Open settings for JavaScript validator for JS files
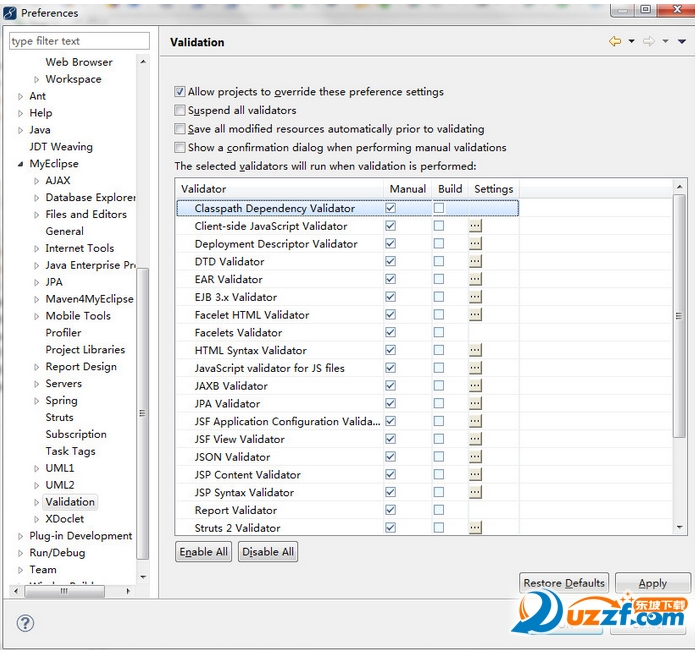 [x=475, y=368]
